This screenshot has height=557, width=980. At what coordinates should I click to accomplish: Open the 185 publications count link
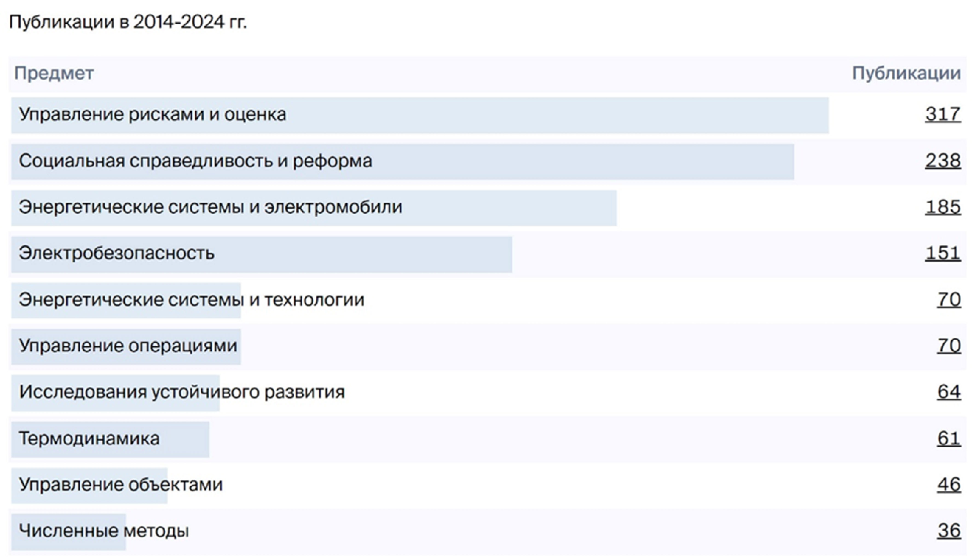(x=942, y=207)
